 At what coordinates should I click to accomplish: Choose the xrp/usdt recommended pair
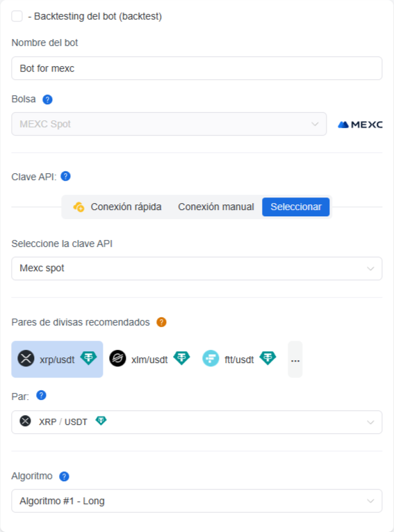pyautogui.click(x=57, y=359)
